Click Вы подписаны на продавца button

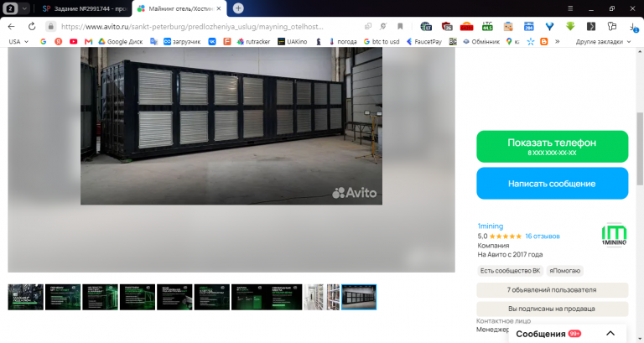click(552, 309)
